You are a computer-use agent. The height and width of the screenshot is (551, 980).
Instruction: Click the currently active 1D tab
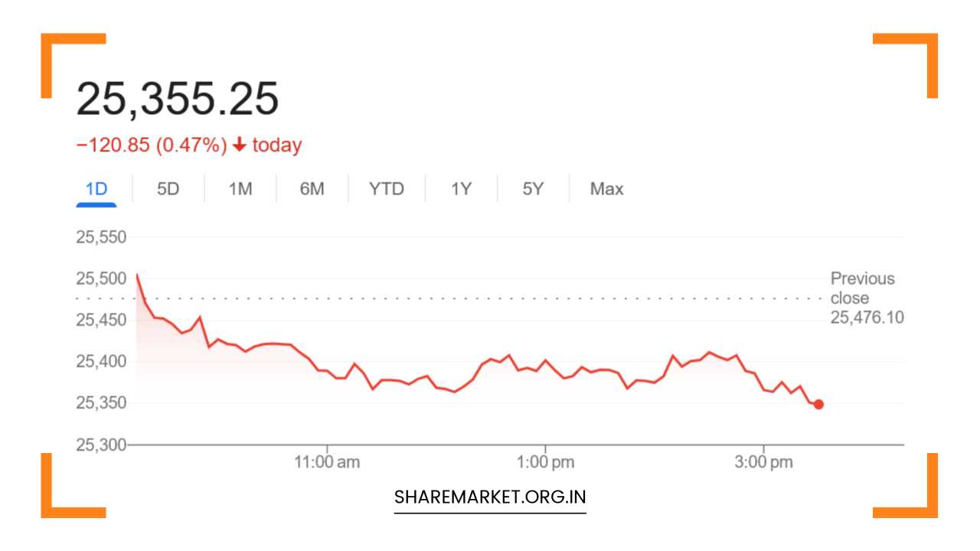coord(96,189)
